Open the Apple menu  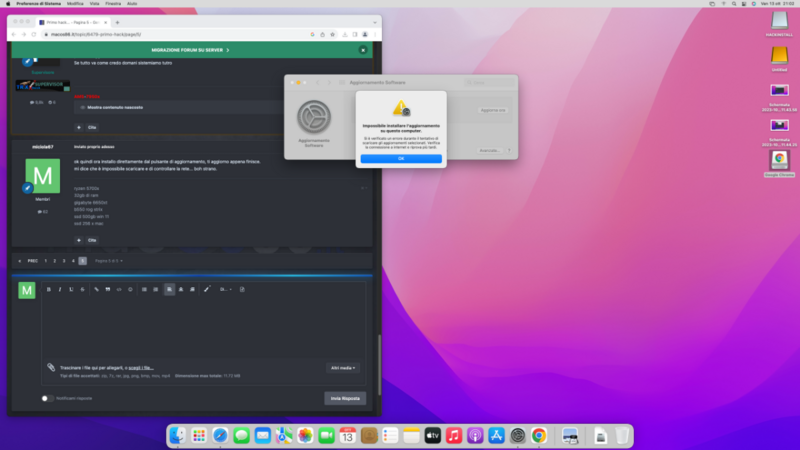click(x=8, y=4)
